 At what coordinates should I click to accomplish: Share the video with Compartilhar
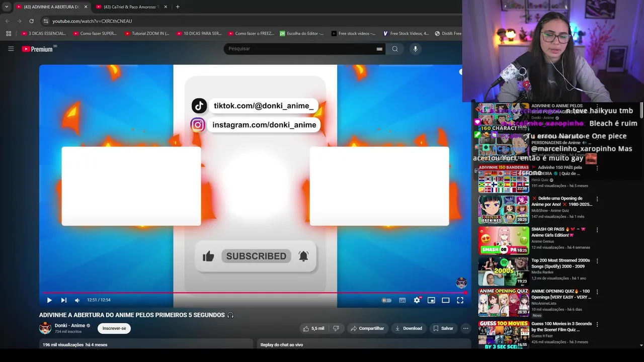[x=367, y=328]
